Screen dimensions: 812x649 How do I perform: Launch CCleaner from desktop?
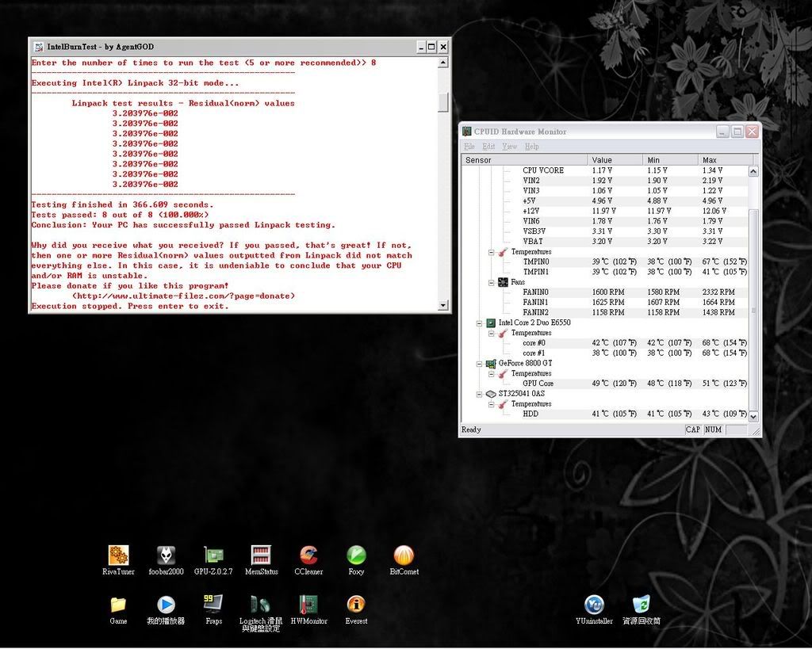pyautogui.click(x=308, y=555)
